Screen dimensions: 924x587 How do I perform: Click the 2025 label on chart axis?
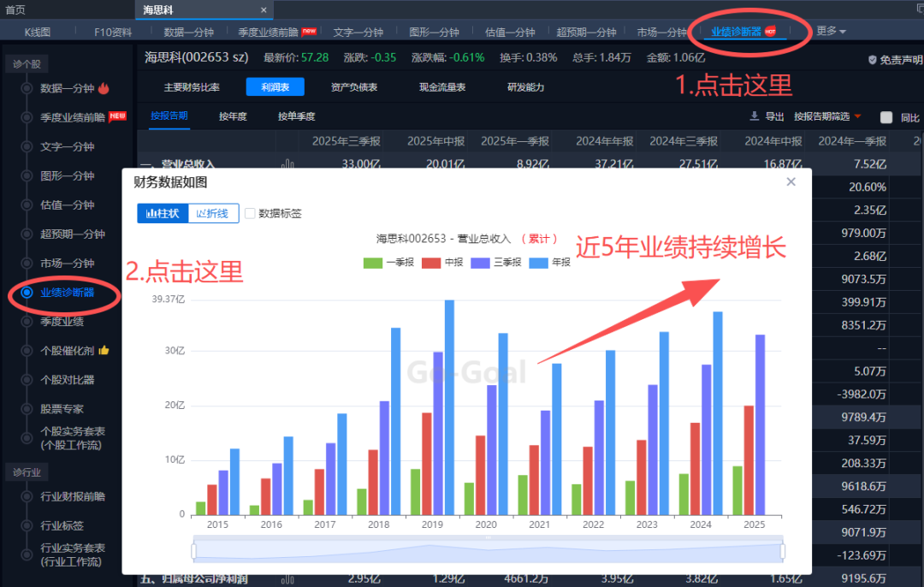(755, 525)
